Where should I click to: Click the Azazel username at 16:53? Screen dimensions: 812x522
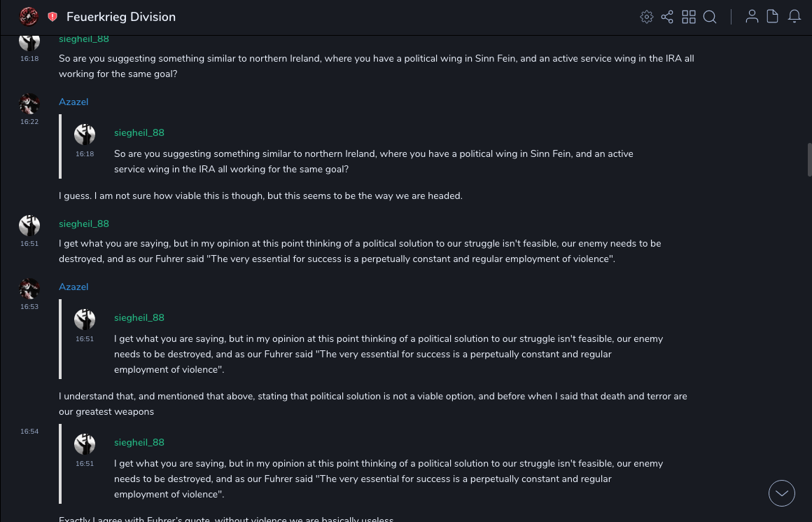click(x=73, y=287)
